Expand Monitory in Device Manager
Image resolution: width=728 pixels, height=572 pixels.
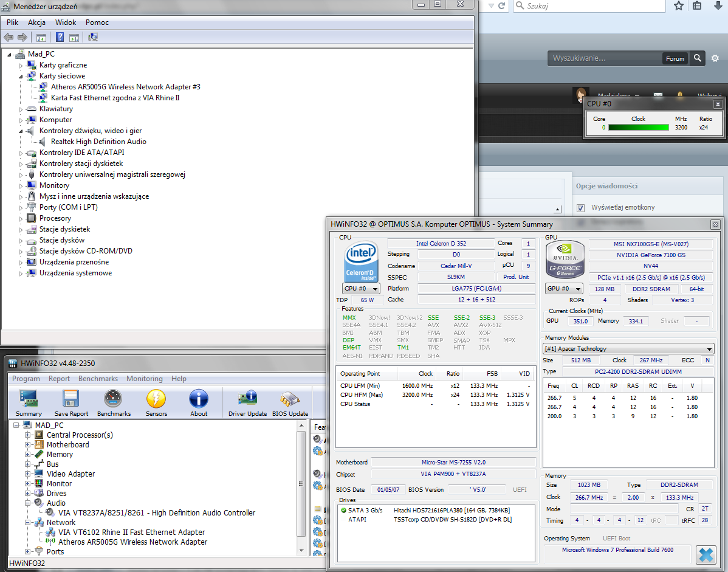pos(21,186)
